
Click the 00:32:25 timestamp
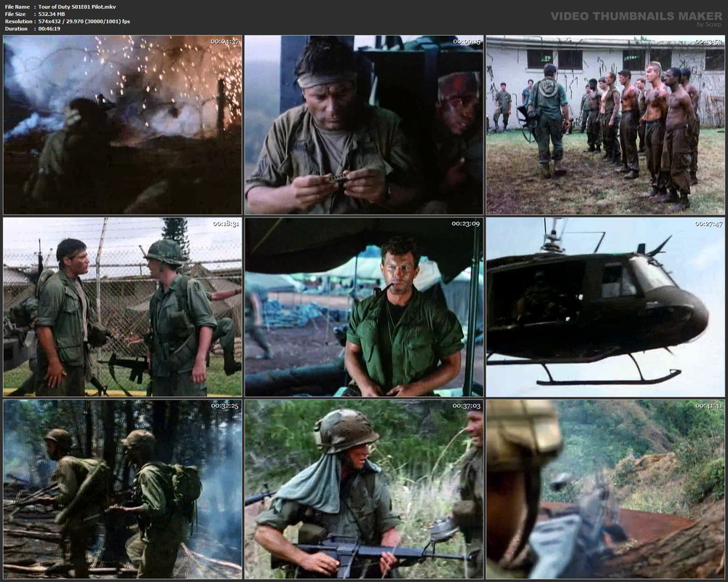225,406
